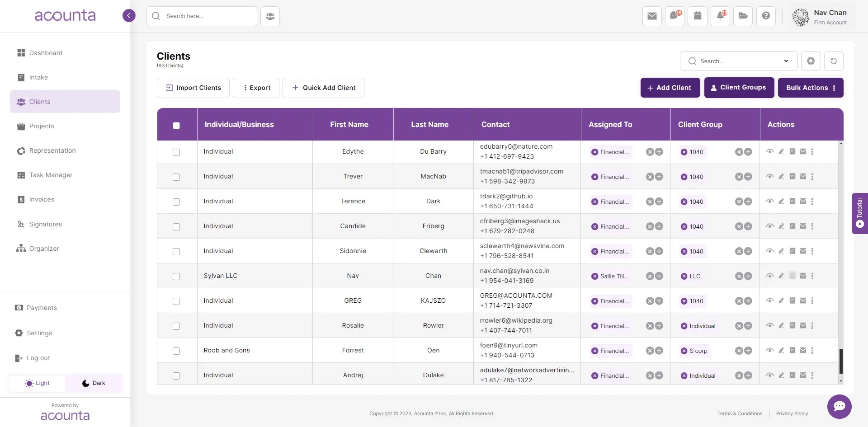Open the messages icon with 15 notifications

coord(675,16)
